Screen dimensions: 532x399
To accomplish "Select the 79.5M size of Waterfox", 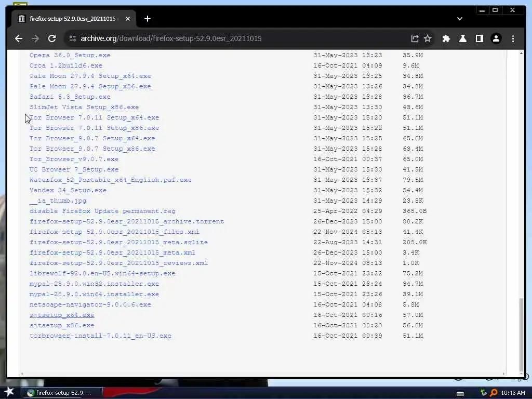I will (x=413, y=180).
